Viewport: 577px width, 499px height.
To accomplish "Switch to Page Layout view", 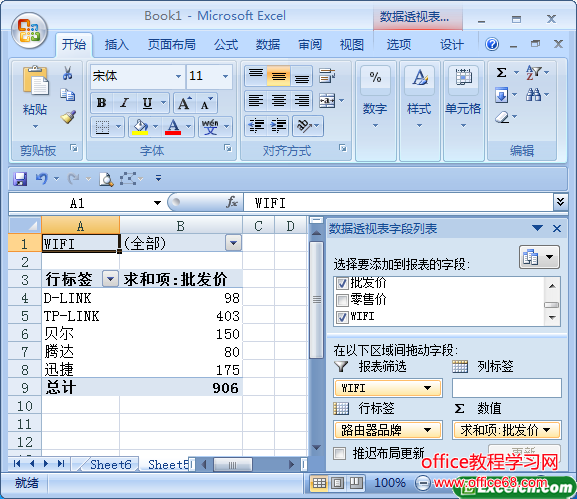I will [x=337, y=483].
